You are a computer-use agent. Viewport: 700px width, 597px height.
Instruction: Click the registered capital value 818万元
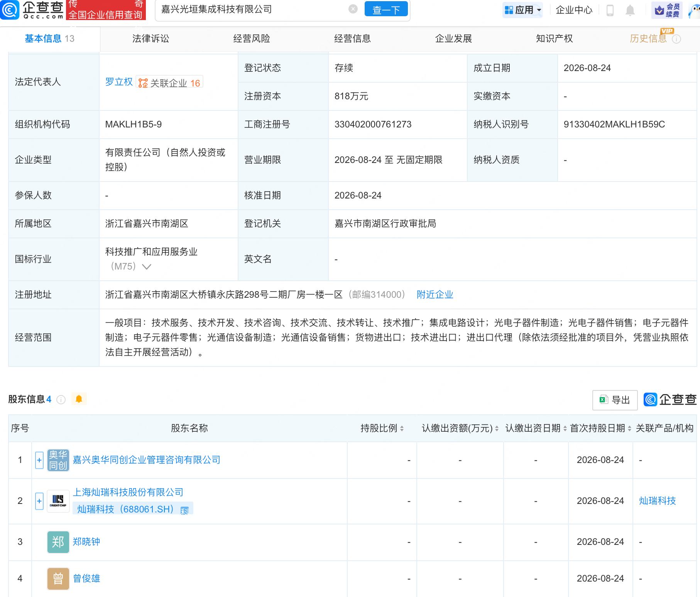point(352,96)
